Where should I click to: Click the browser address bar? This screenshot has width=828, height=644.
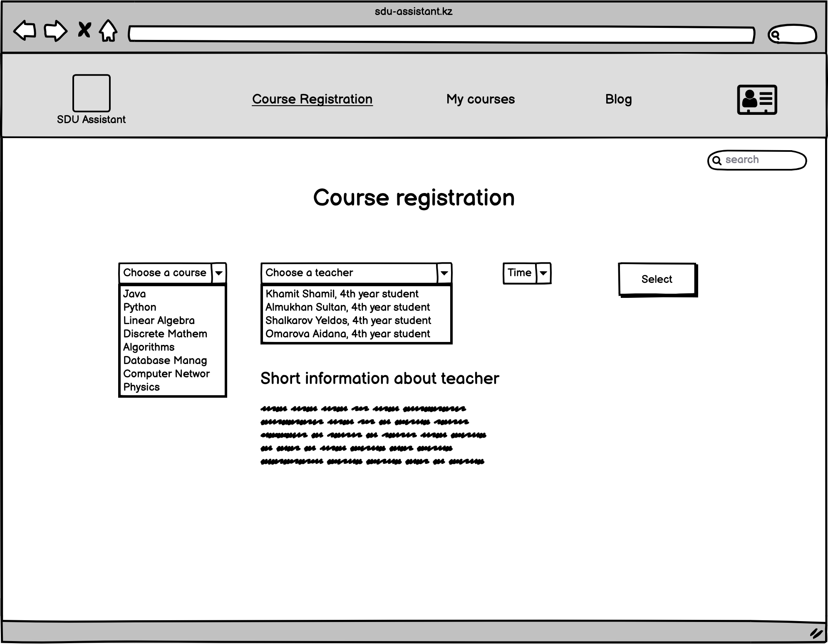pos(441,35)
